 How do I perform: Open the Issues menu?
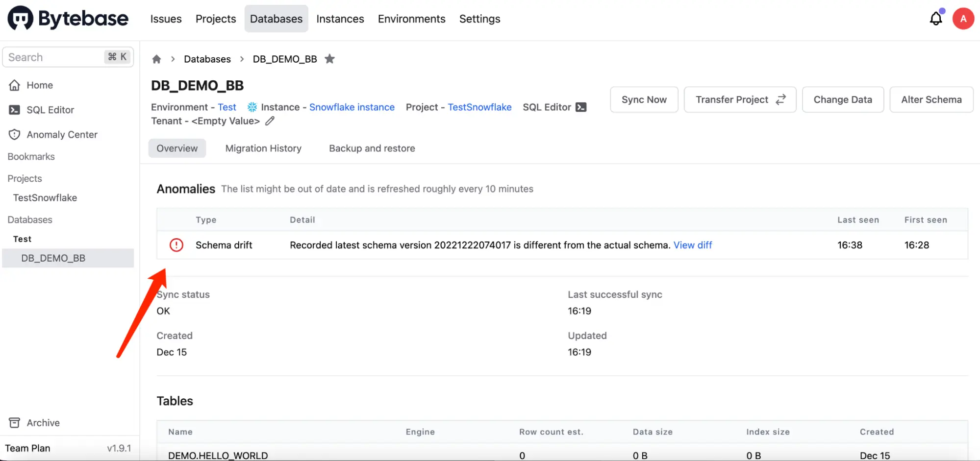166,19
